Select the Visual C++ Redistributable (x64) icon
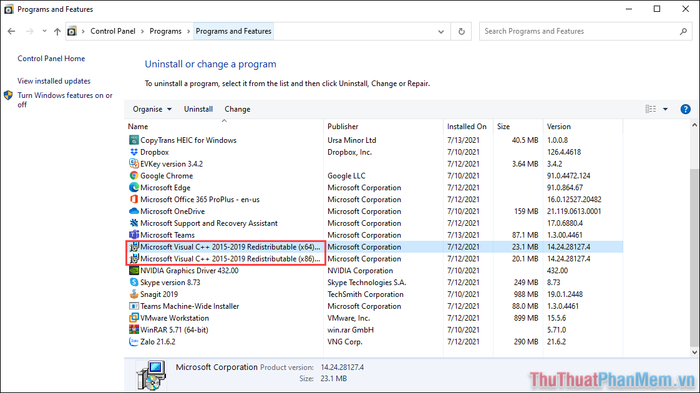The image size is (700, 393). pyautogui.click(x=133, y=247)
